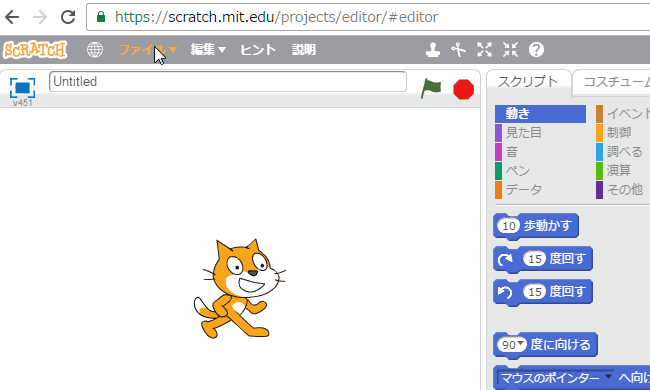
Task: Switch stage to full screen mode
Action: (22, 88)
